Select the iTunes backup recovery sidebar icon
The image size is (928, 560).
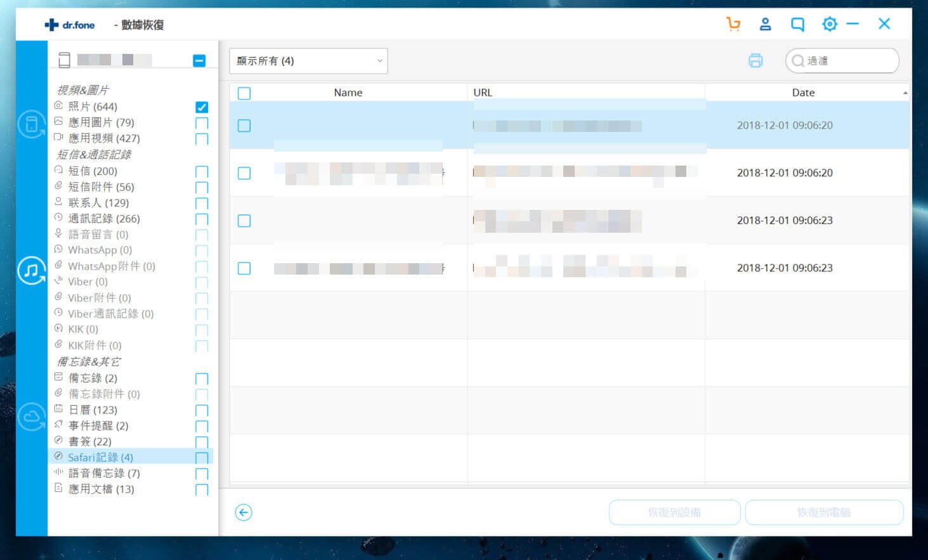point(32,271)
